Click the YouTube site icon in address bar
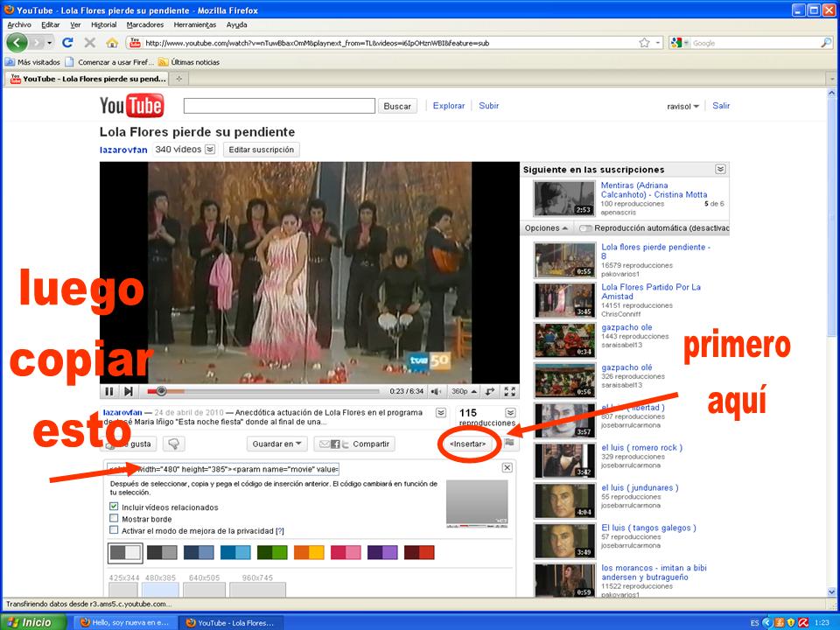 click(135, 43)
